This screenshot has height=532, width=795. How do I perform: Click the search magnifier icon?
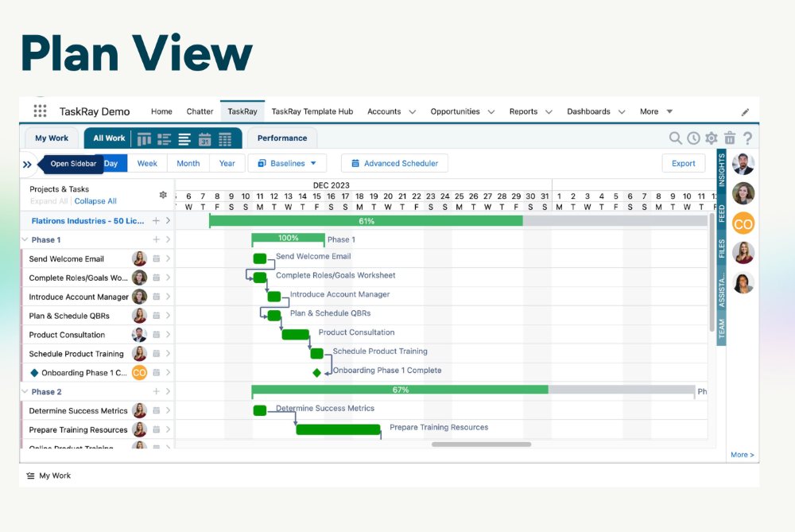point(674,138)
